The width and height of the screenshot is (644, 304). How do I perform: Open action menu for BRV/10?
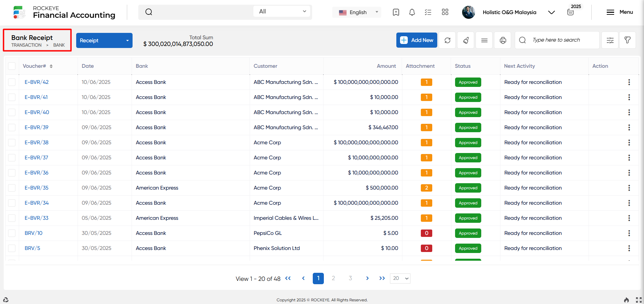pyautogui.click(x=629, y=233)
